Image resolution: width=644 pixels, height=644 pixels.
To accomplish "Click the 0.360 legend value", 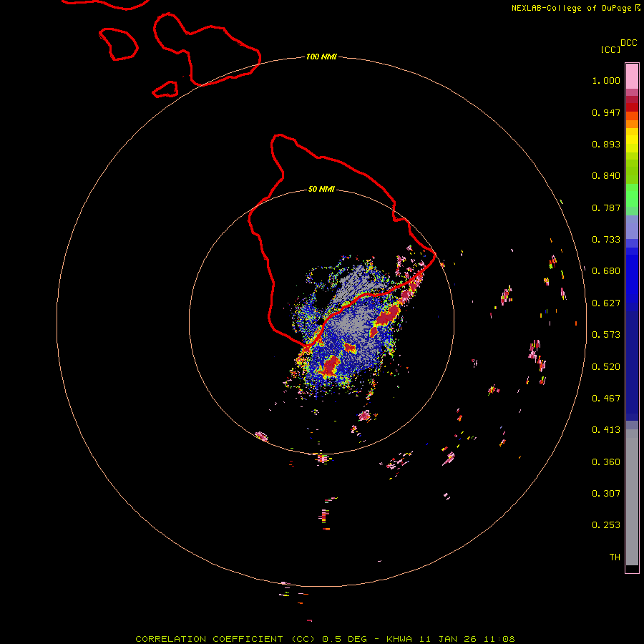I will tap(606, 462).
